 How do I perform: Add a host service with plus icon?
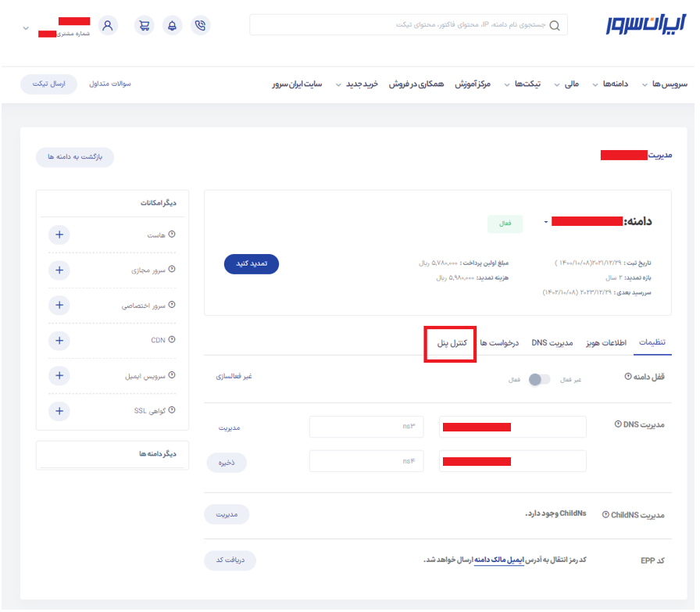59,234
